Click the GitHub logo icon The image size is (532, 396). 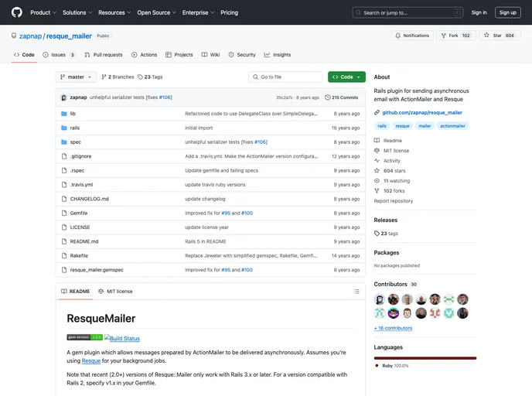[x=17, y=12]
